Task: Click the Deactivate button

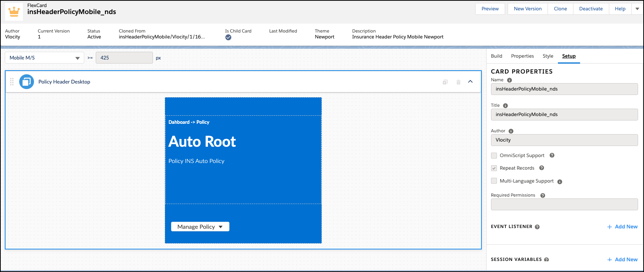Action: (x=591, y=9)
